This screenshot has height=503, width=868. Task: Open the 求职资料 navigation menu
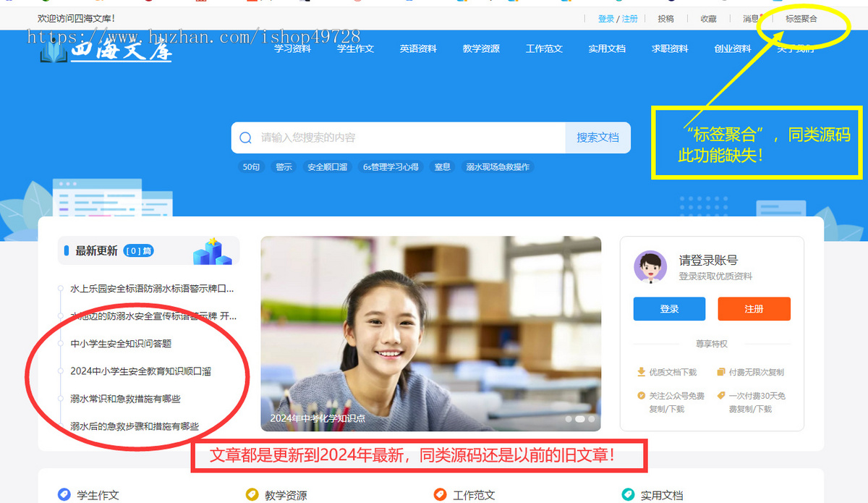click(x=670, y=48)
